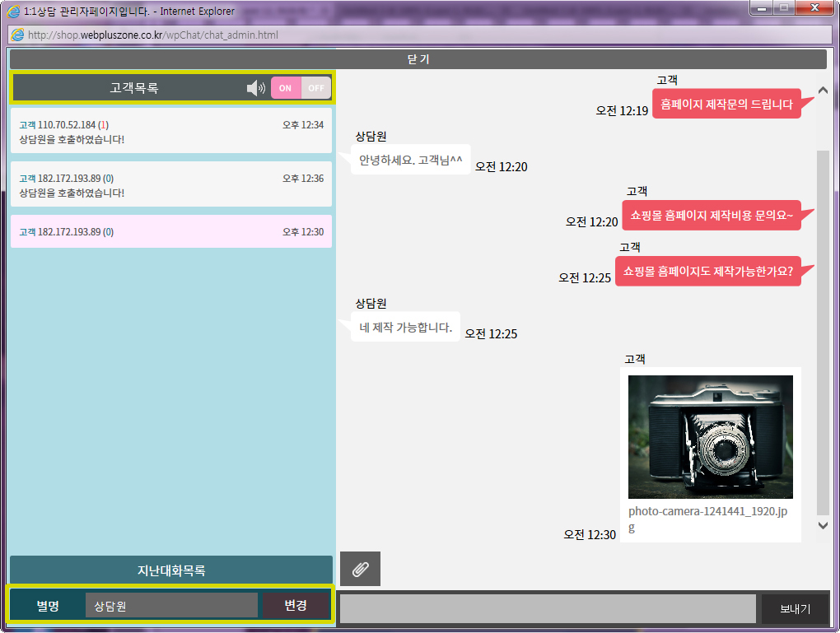Click the chat scrollbar thumb
This screenshot has height=633, width=840.
(x=823, y=329)
